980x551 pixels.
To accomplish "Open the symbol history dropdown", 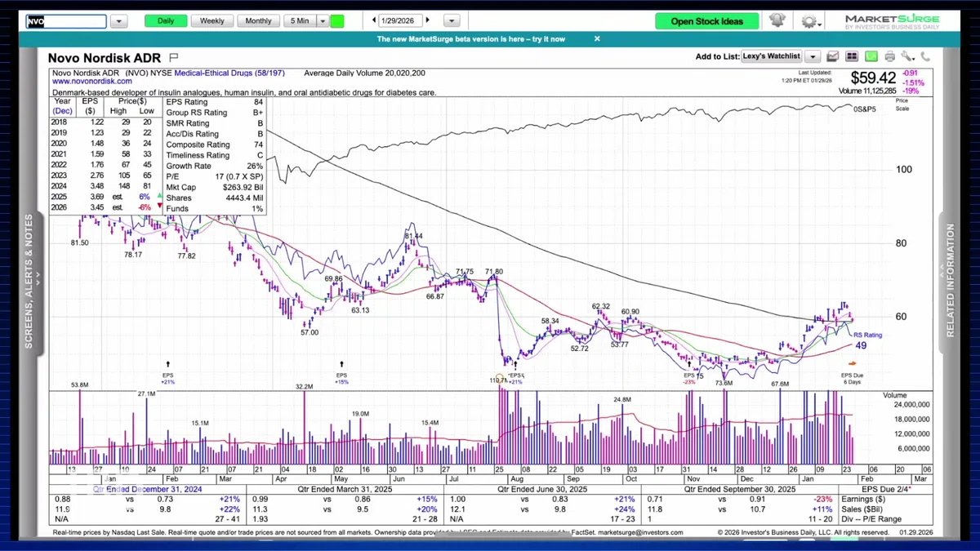I will [x=118, y=21].
